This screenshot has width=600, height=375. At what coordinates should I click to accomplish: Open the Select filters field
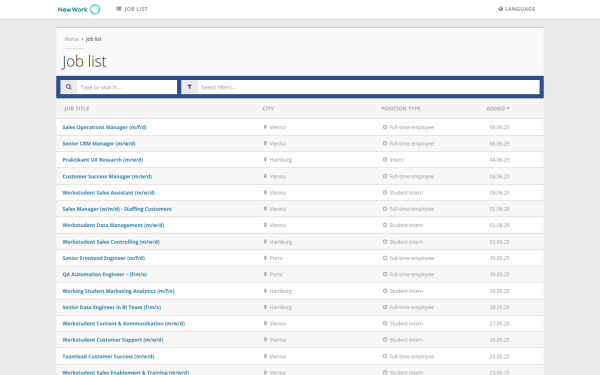[368, 87]
